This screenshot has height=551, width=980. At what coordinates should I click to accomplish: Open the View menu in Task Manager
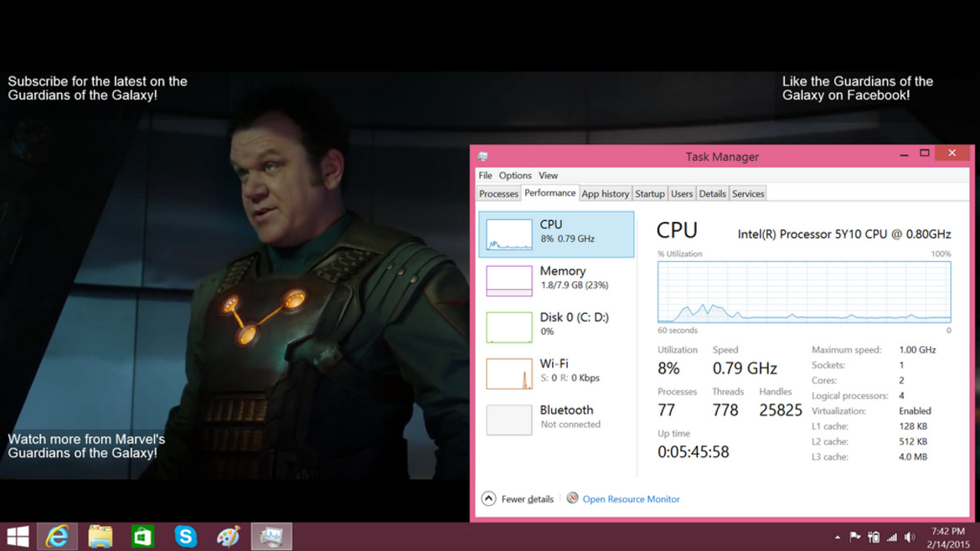(548, 176)
